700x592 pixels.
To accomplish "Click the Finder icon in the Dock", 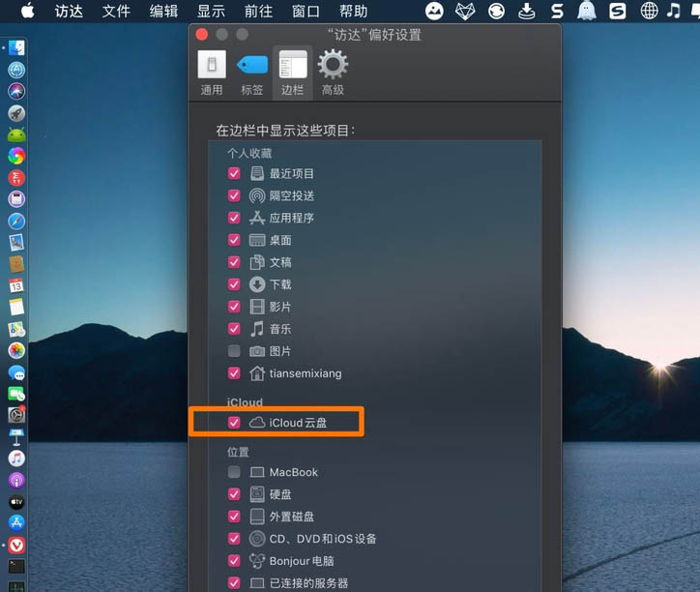I will pos(16,48).
